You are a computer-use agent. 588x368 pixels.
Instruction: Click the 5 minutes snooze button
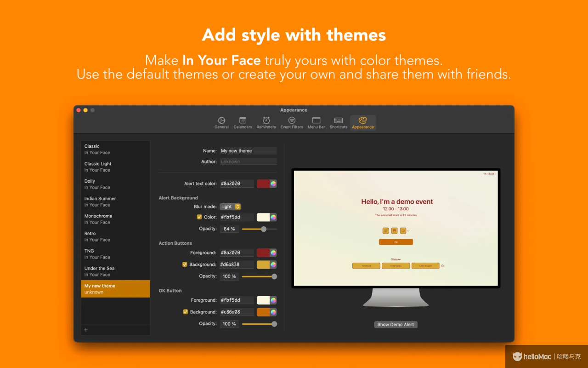[396, 266]
